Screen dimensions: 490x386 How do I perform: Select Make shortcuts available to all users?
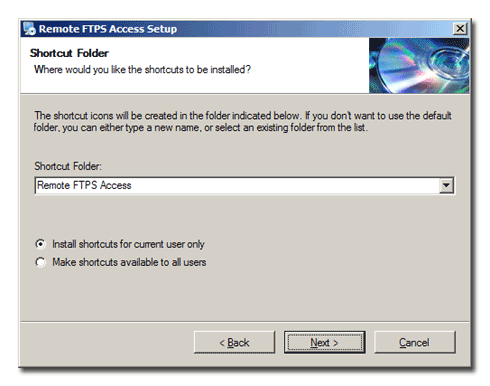point(40,262)
